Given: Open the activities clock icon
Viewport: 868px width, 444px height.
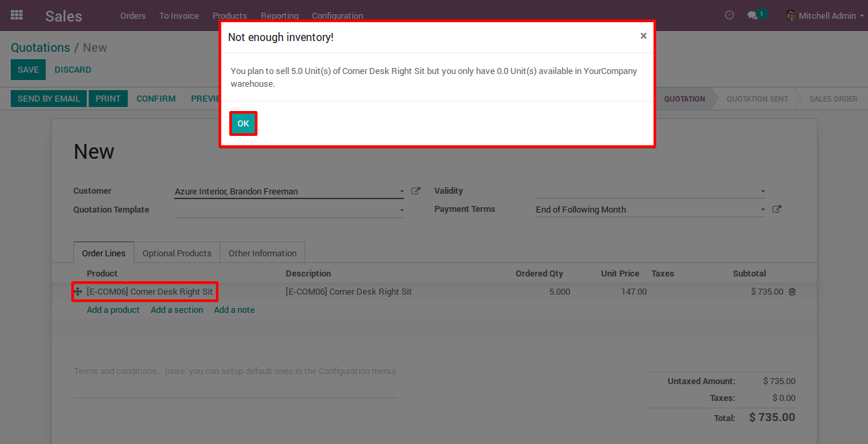Looking at the screenshot, I should pos(729,15).
